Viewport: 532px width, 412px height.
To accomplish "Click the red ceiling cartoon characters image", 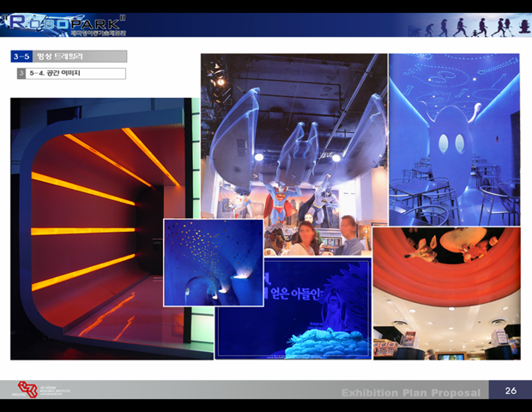I will [447, 294].
